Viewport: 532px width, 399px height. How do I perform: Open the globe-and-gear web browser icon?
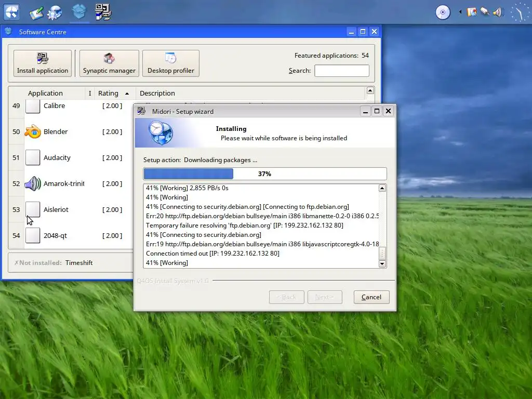click(x=55, y=12)
